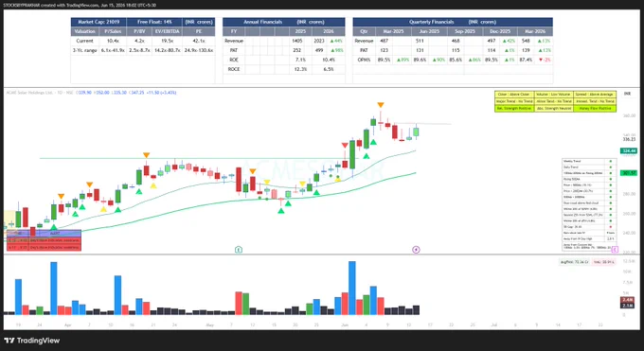Screen dimensions: 644x351
Task: Click quarterly revenue value 548
Action: click(x=526, y=41)
